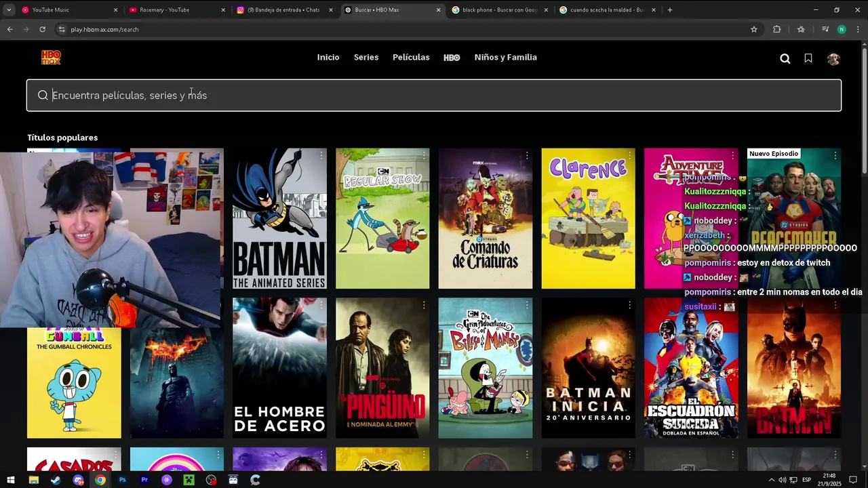
Task: Open Películas section
Action: click(411, 58)
